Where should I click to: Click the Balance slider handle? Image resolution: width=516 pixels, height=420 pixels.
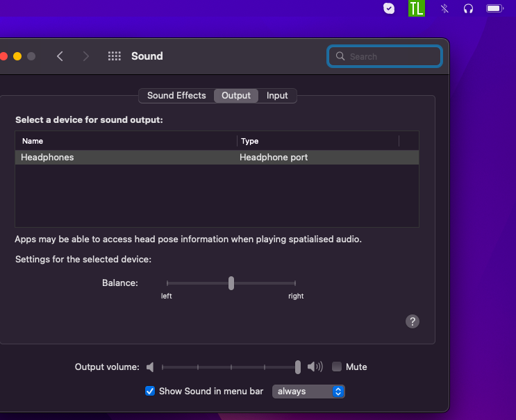(231, 283)
